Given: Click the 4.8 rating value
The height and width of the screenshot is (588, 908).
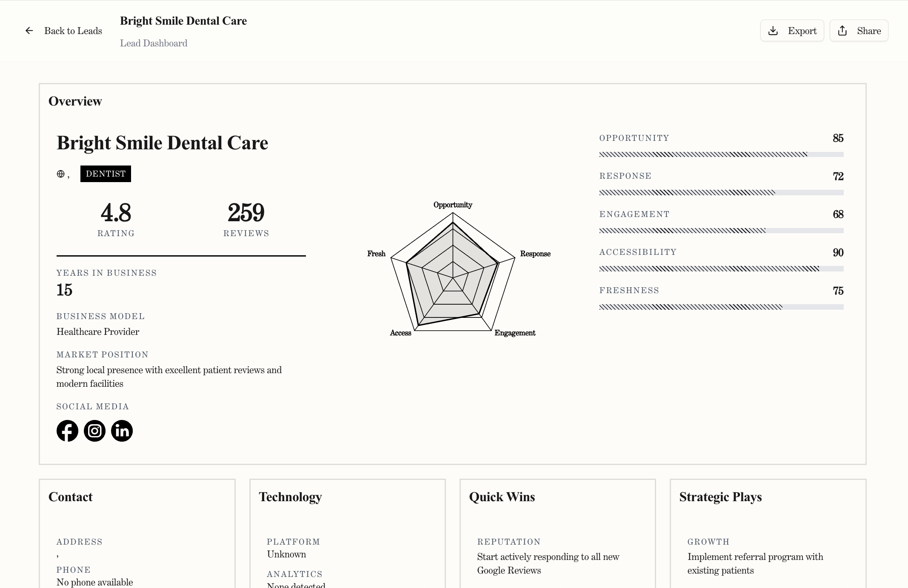Looking at the screenshot, I should [x=115, y=213].
